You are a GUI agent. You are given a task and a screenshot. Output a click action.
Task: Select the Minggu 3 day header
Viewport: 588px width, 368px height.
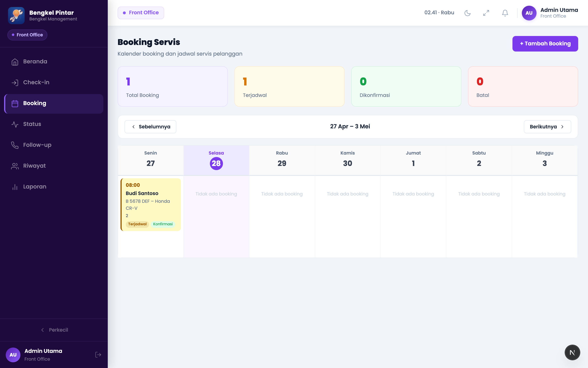tap(545, 160)
